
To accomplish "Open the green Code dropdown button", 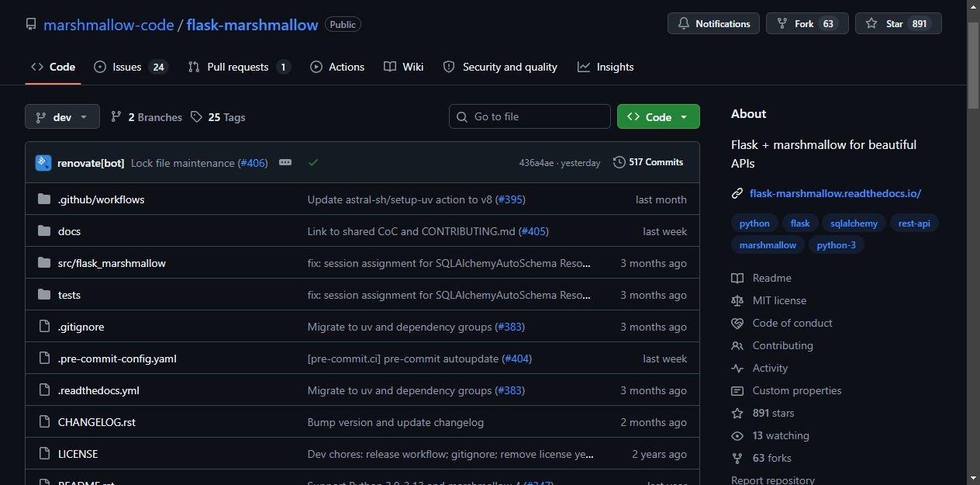I will click(x=658, y=116).
